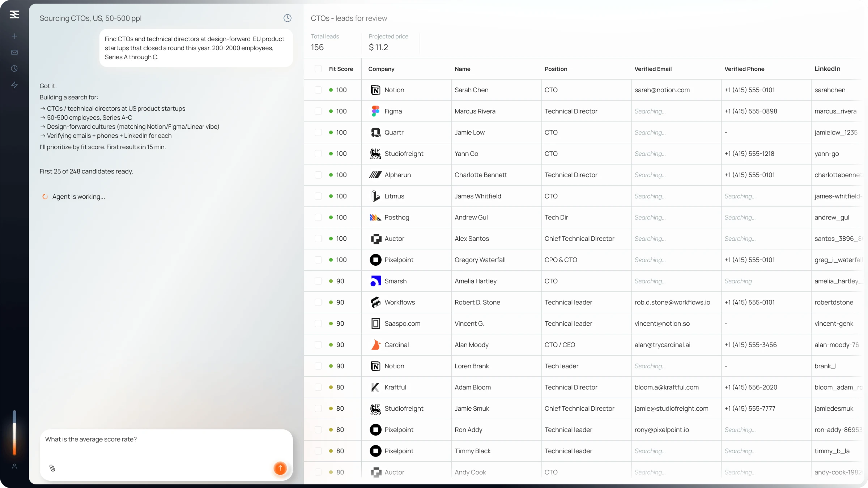Screen dimensions: 868x488
Task: Toggle the select-all checkbox in table header
Action: pos(318,69)
